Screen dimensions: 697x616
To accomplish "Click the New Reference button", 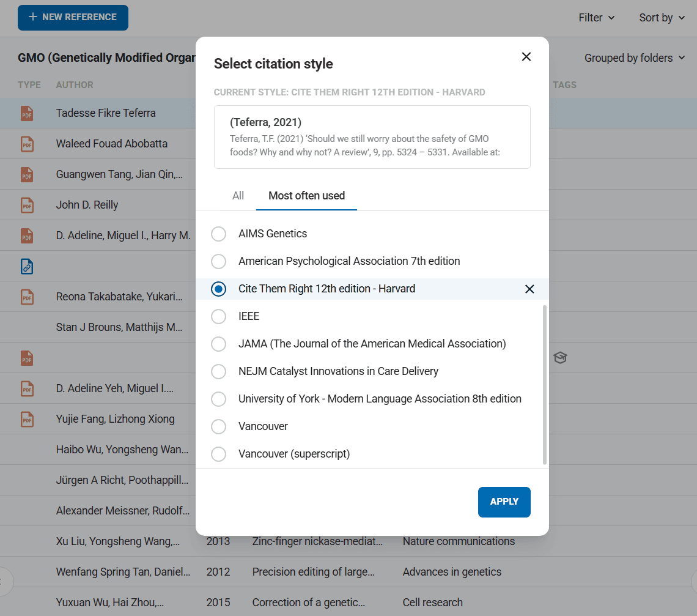I will tap(73, 17).
